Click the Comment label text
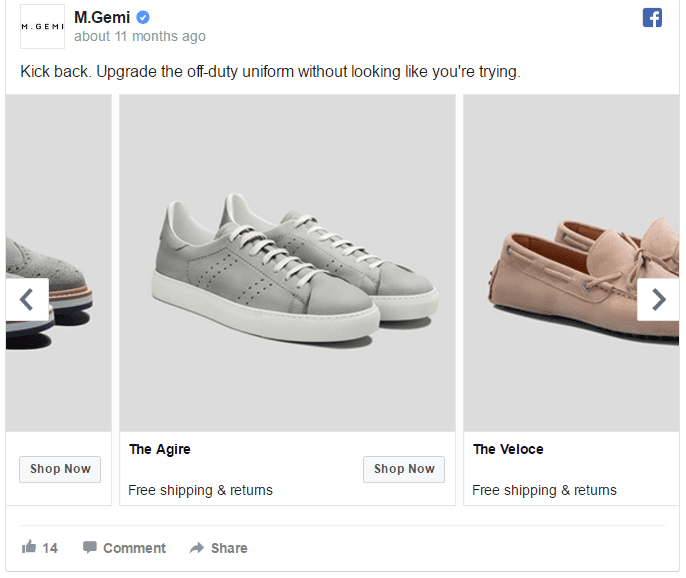 pyautogui.click(x=134, y=548)
